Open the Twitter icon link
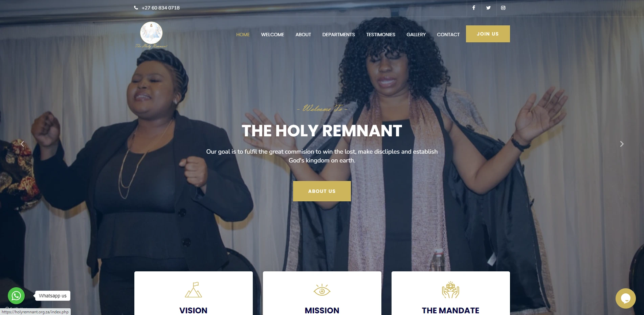The height and width of the screenshot is (315, 644). [488, 8]
